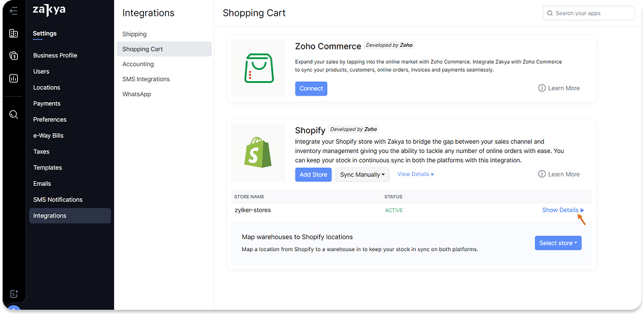Open the bar chart reports icon

tap(13, 78)
